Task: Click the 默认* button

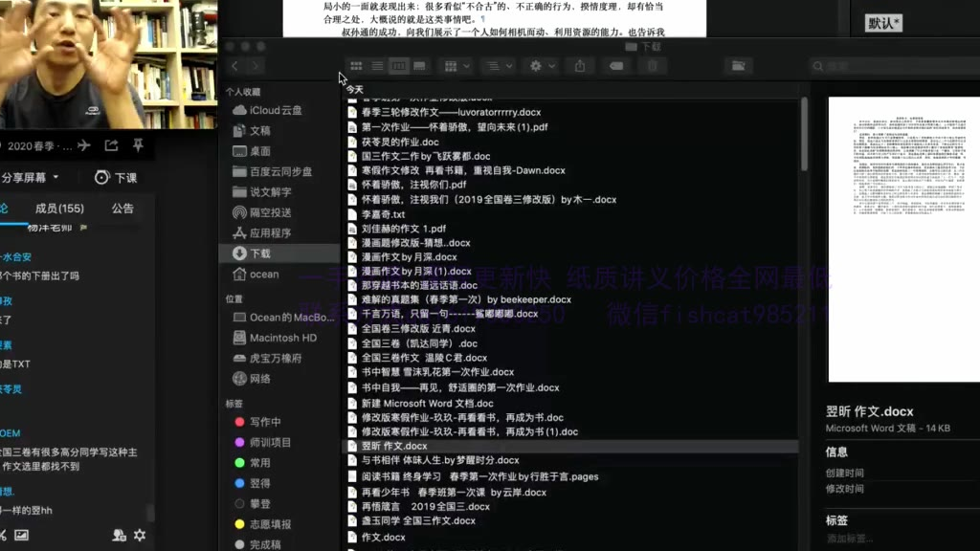Action: click(x=883, y=23)
